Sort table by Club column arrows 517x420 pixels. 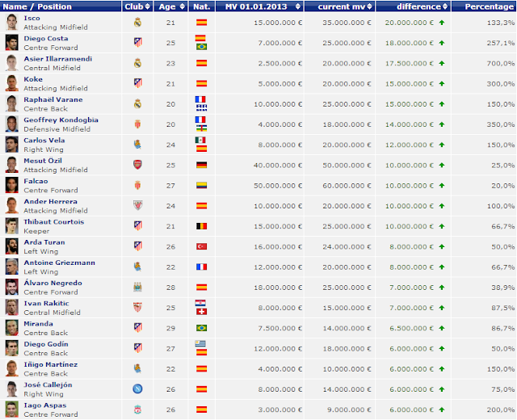[x=147, y=6]
